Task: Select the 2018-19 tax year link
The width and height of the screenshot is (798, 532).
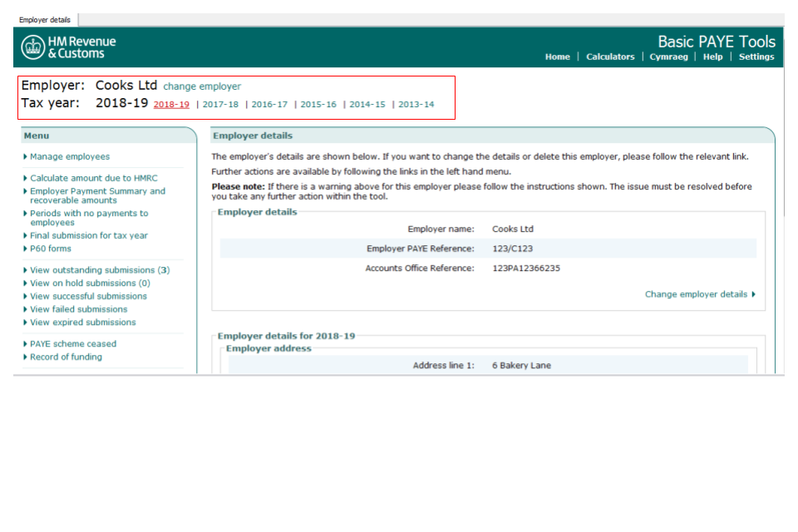Action: click(171, 105)
